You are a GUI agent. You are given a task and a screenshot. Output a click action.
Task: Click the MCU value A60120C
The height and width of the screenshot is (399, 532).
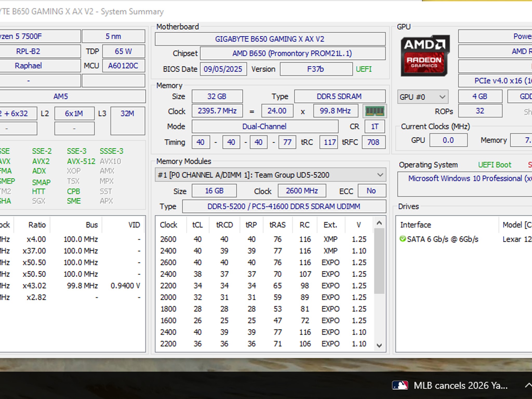pyautogui.click(x=124, y=66)
